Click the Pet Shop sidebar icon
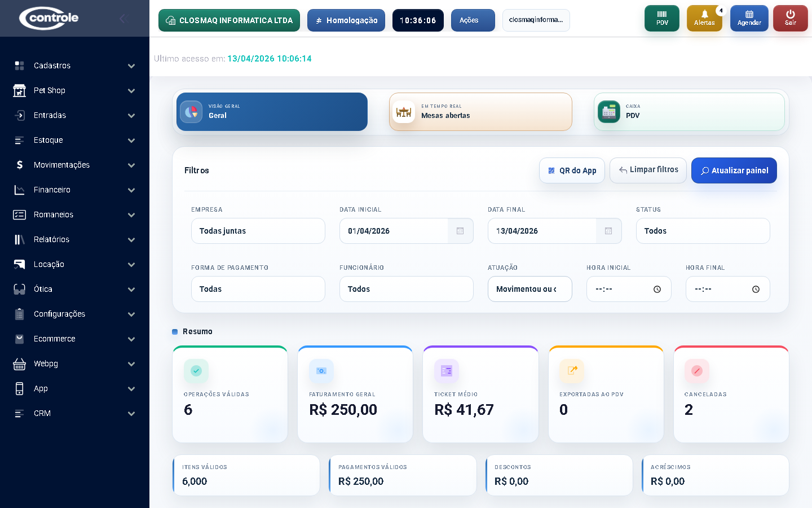This screenshot has width=812, height=508. [19, 90]
